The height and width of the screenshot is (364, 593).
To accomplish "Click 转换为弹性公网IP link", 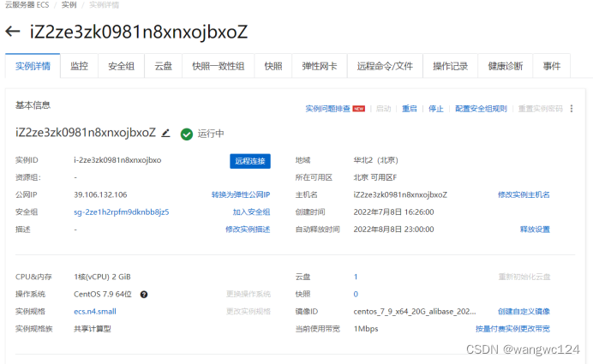I will tap(241, 194).
